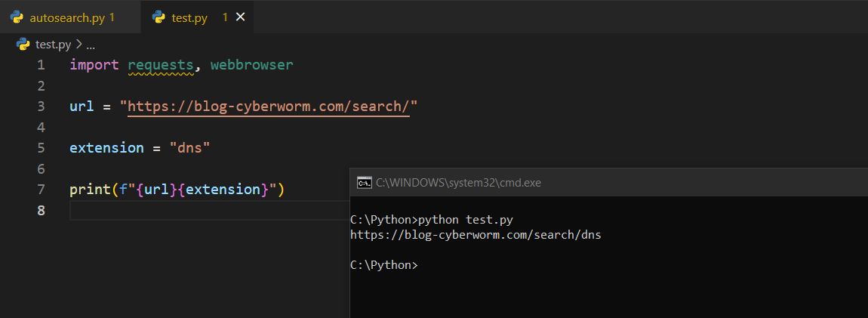Click the Python icon on test.py tab
This screenshot has height=318, width=868.
point(159,17)
